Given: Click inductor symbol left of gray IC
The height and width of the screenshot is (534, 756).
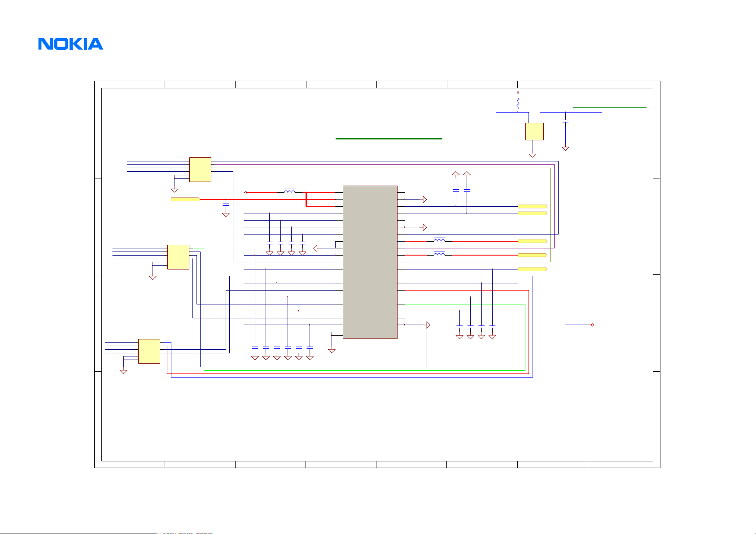Looking at the screenshot, I should tap(290, 192).
